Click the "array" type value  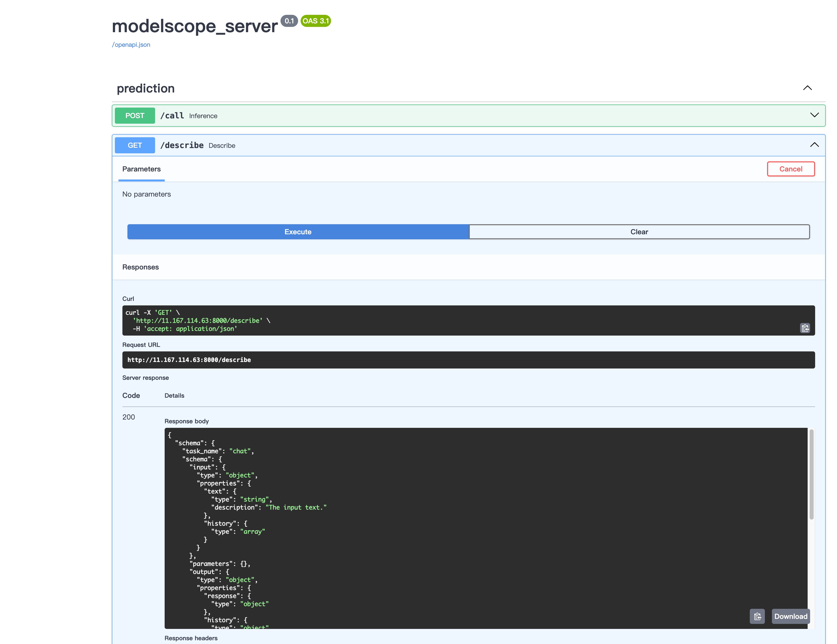(253, 532)
